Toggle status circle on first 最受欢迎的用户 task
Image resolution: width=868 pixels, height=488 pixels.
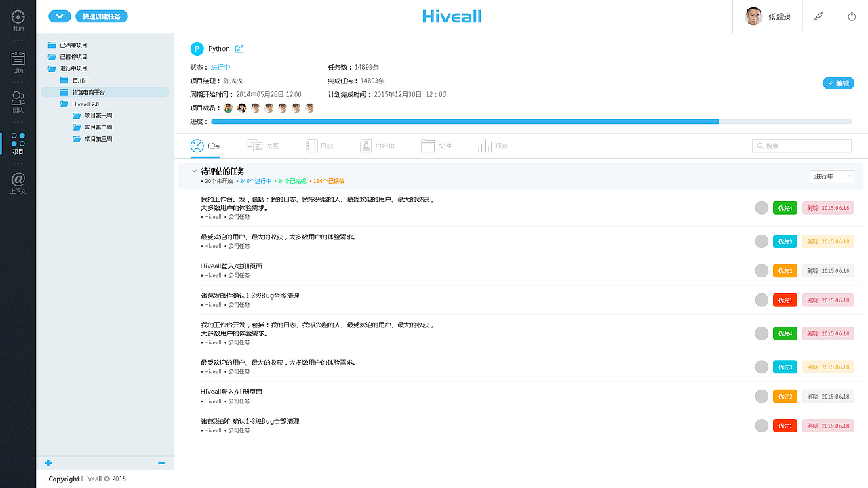point(762,241)
